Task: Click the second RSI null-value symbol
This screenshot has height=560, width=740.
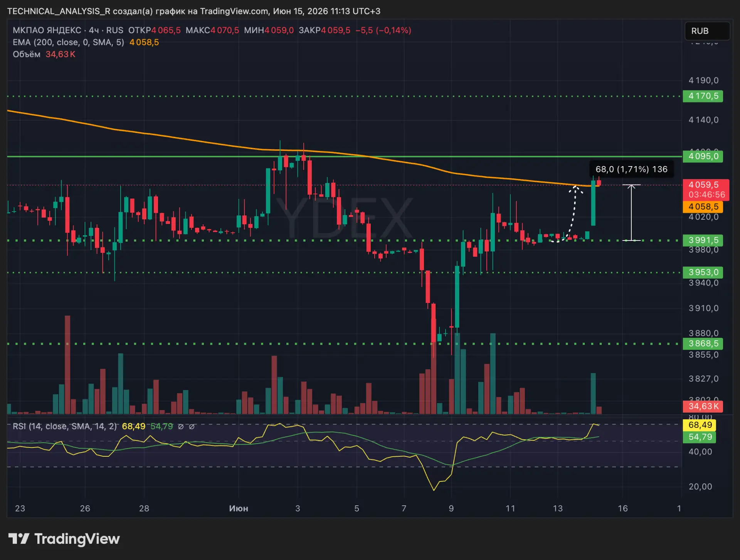Action: (192, 427)
